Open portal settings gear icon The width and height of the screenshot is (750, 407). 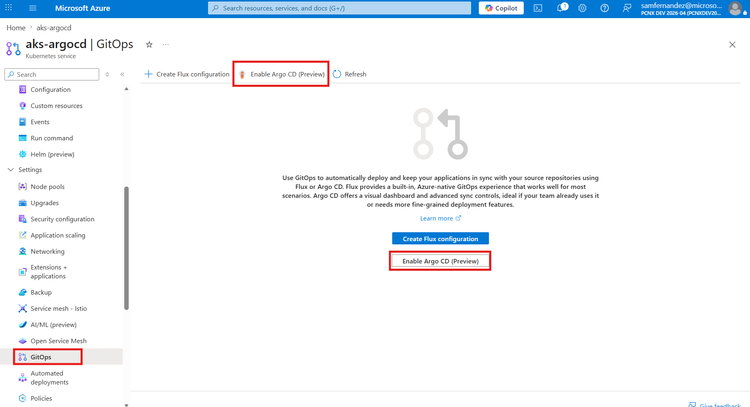click(x=582, y=8)
